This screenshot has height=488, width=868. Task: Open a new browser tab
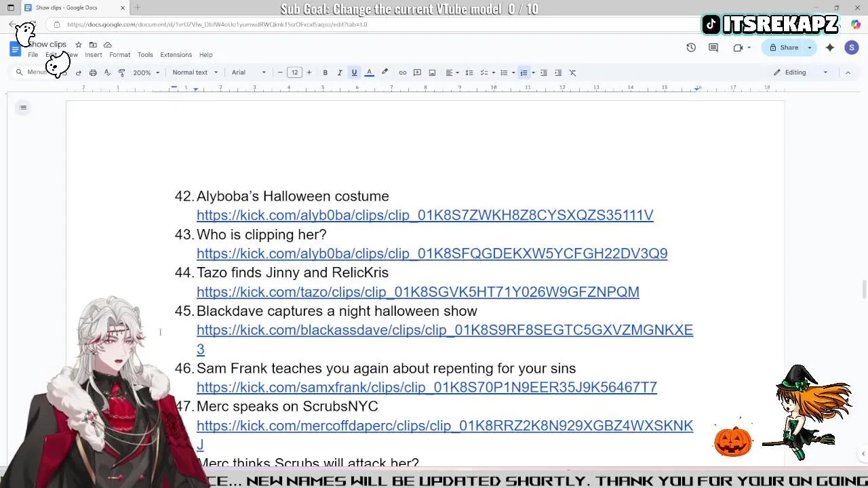coord(137,7)
